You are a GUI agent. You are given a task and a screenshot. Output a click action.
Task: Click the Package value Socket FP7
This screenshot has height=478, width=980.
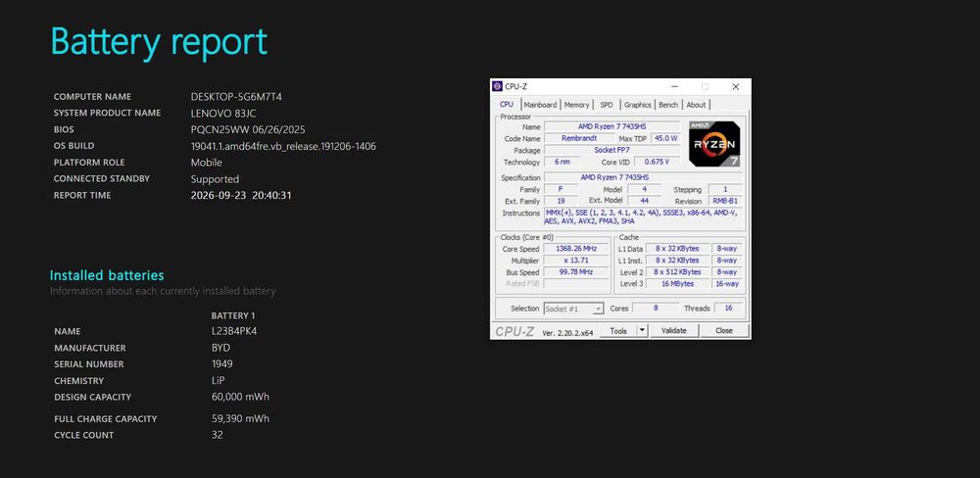point(612,151)
